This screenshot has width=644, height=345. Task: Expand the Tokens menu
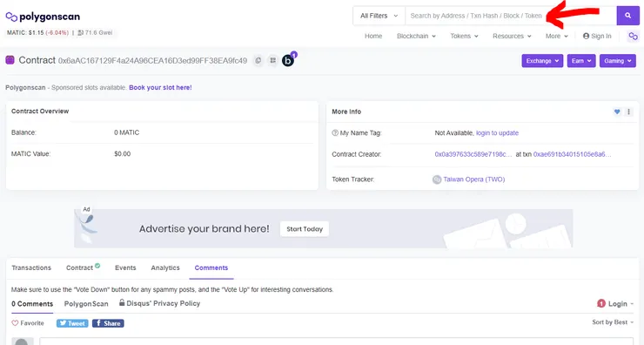(x=464, y=37)
